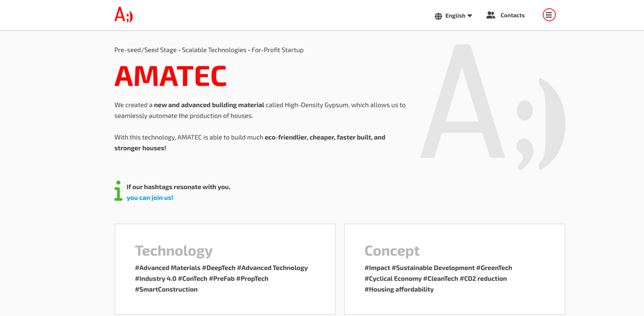This screenshot has height=316, width=644.
Task: Select the Technology card heading
Action: (x=173, y=251)
